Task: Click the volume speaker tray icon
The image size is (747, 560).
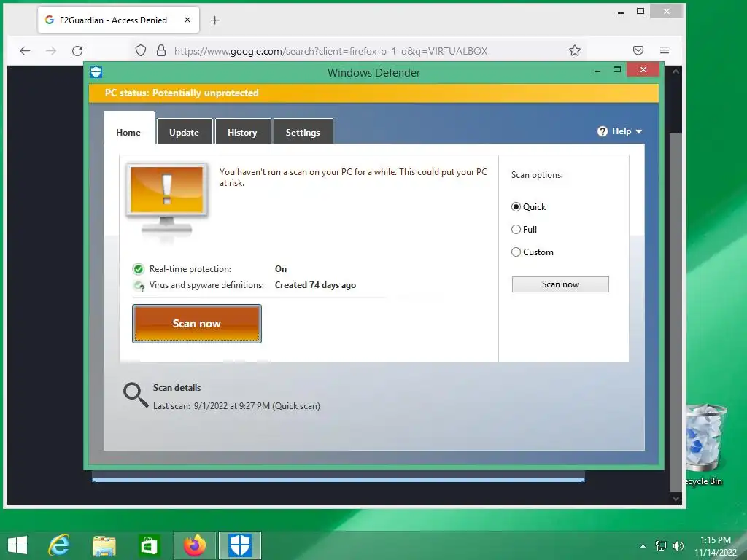Action: coord(678,545)
